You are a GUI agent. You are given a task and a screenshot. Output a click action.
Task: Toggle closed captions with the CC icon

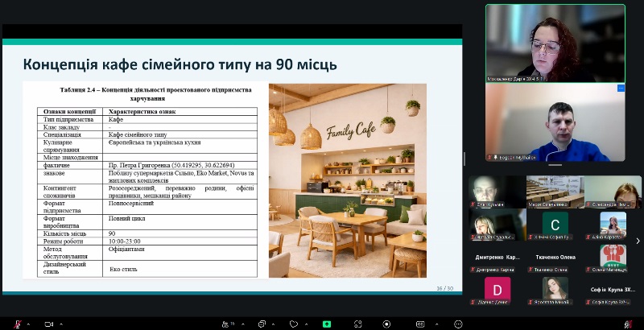tap(420, 324)
